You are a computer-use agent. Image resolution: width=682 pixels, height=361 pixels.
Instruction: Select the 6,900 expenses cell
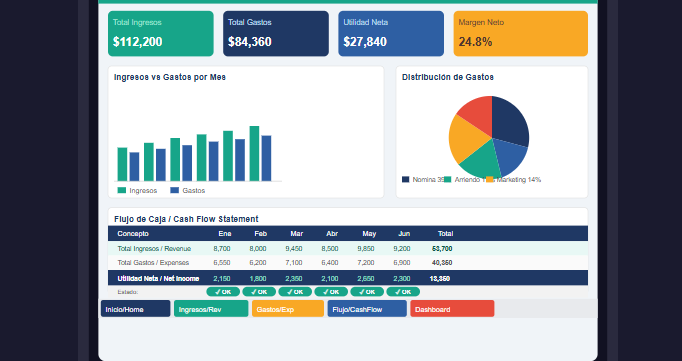[402, 263]
